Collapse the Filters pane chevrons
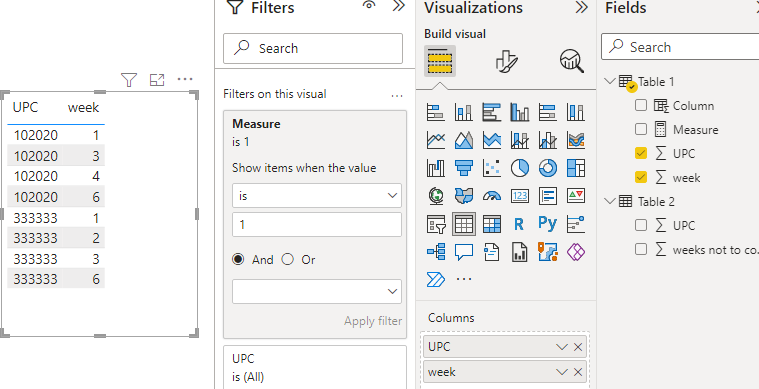Screen dimensions: 759x389 click(399, 6)
